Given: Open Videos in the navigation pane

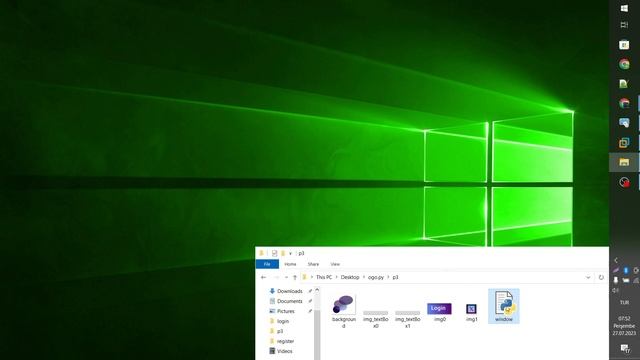Looking at the screenshot, I should pos(281,351).
